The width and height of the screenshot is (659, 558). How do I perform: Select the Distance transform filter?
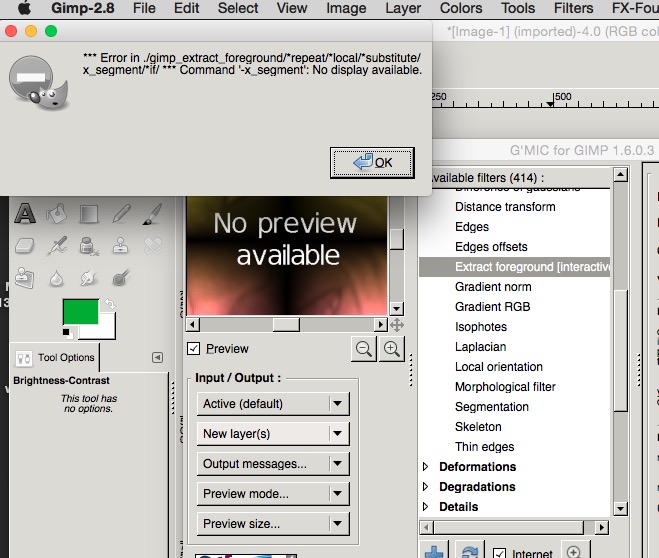[505, 207]
